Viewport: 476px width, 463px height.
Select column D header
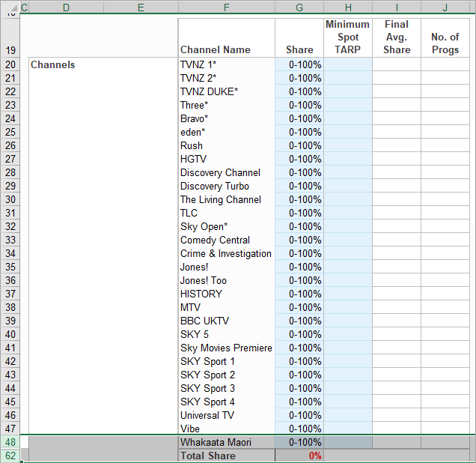pos(66,7)
